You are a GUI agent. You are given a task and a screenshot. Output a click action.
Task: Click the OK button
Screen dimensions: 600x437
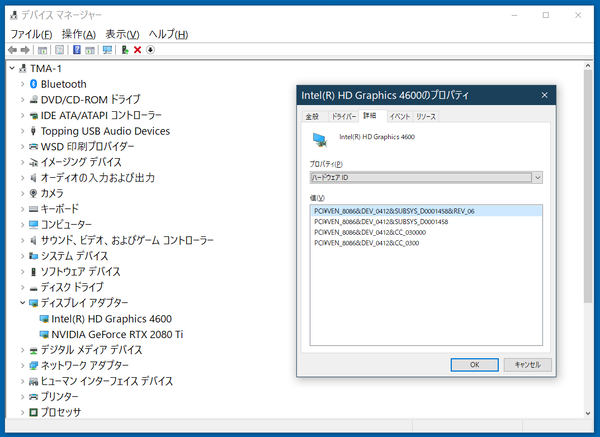474,365
